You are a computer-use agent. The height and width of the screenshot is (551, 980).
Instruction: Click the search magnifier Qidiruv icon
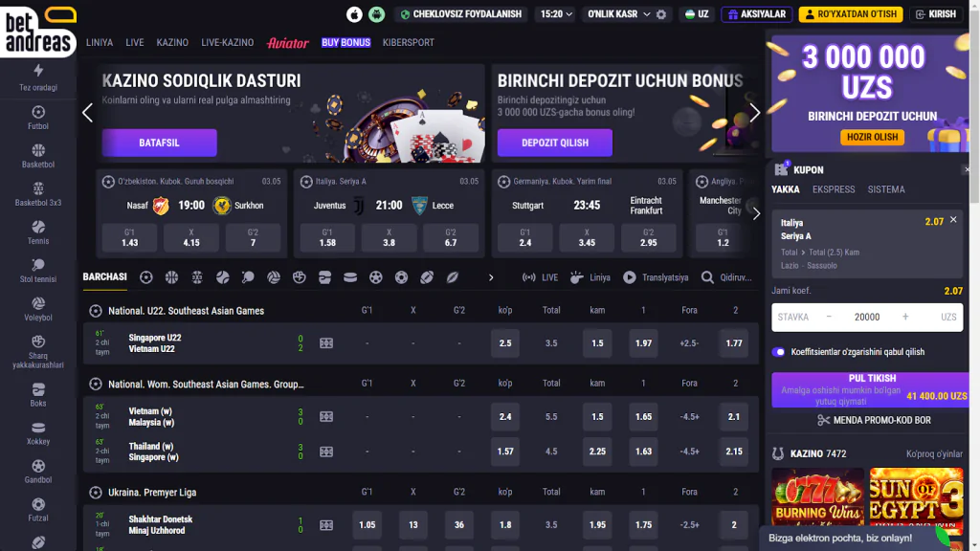tap(707, 277)
